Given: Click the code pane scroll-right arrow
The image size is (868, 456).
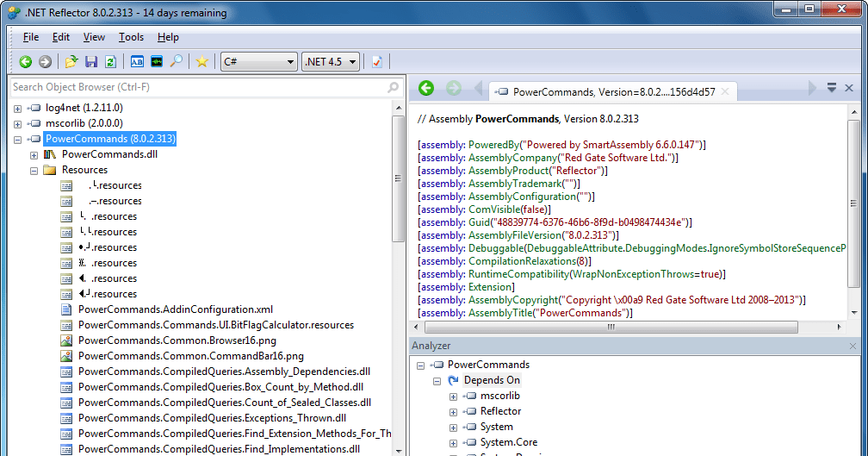Looking at the screenshot, I should [840, 328].
